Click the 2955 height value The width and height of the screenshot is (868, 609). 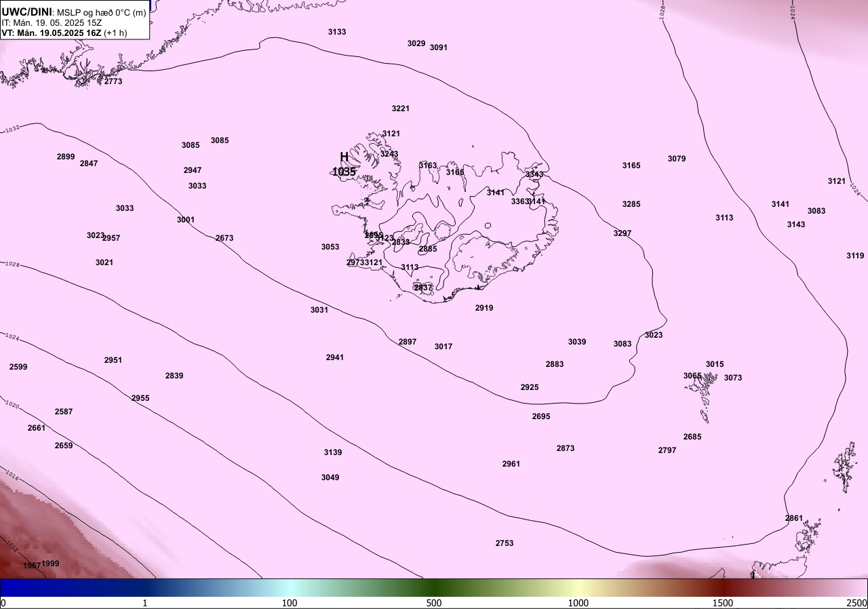140,398
